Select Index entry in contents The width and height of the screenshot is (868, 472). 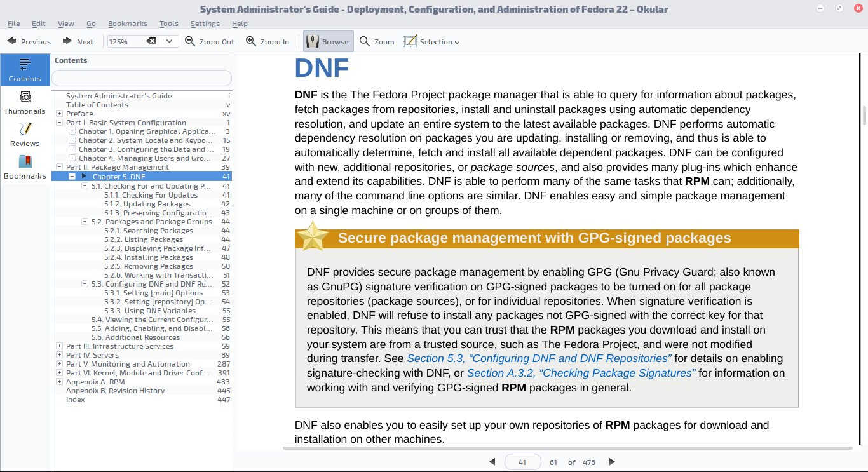tap(75, 400)
